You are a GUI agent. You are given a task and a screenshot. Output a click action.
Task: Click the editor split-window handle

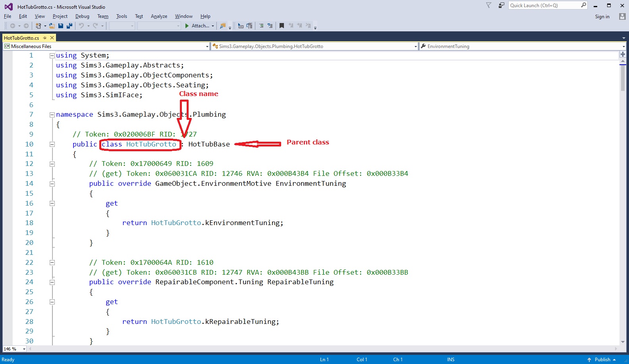[623, 54]
